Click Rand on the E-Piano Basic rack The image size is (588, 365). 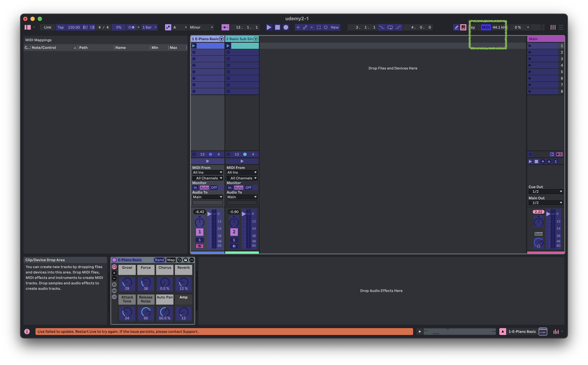tap(159, 260)
